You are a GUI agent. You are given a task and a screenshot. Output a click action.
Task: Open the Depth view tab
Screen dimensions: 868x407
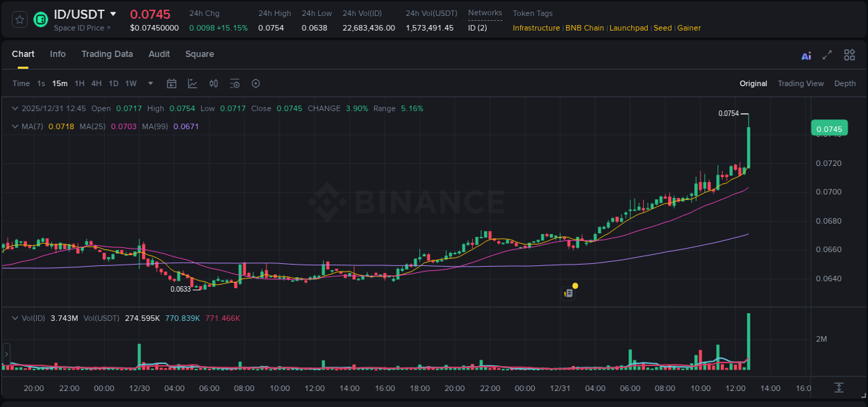845,83
